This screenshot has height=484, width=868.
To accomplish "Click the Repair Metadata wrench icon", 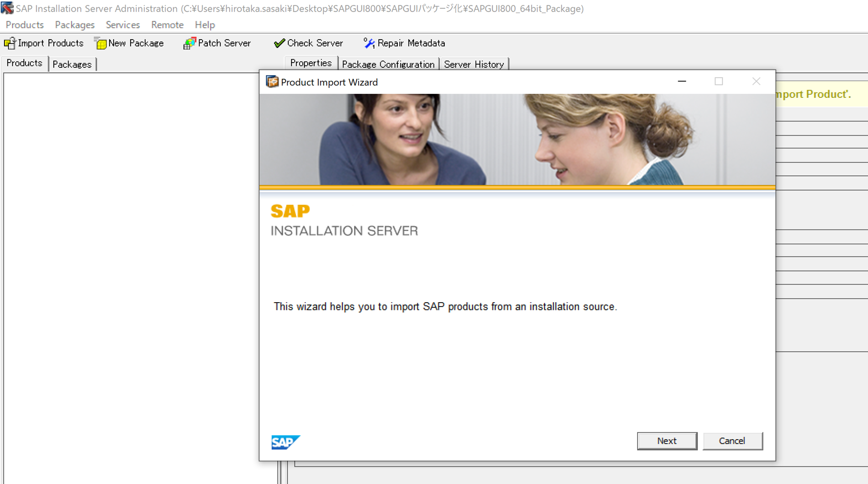I will pyautogui.click(x=369, y=44).
